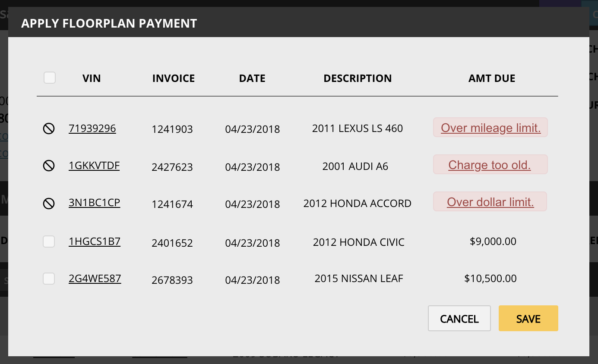This screenshot has width=598, height=364.
Task: Open the "Charge too old." warning
Action: coord(490,165)
